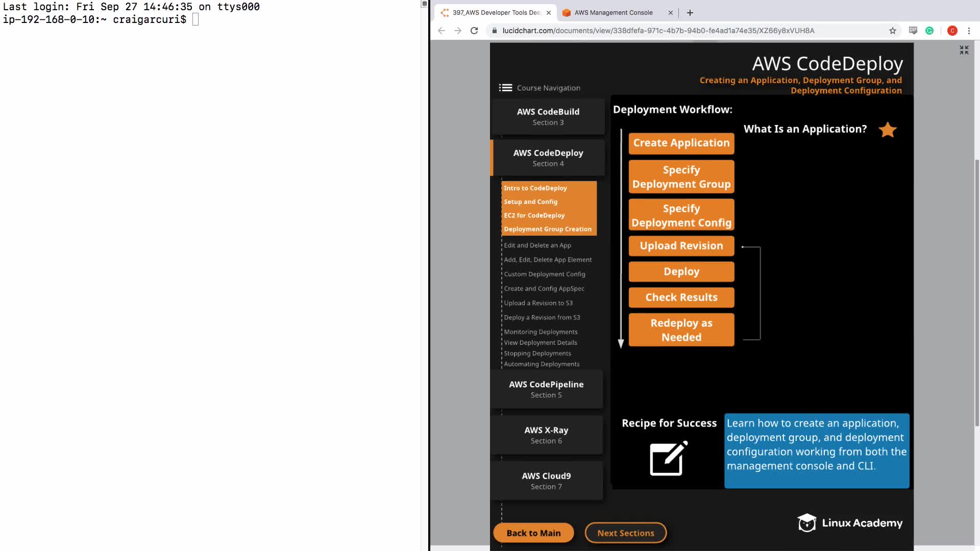Close the 397_AWS Developer Tools tab
The image size is (980, 551).
click(549, 13)
